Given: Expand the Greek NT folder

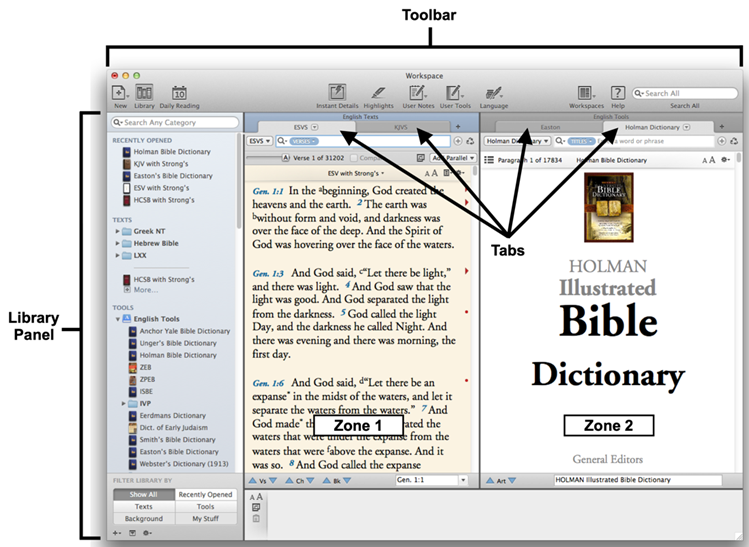Looking at the screenshot, I should pos(119,231).
